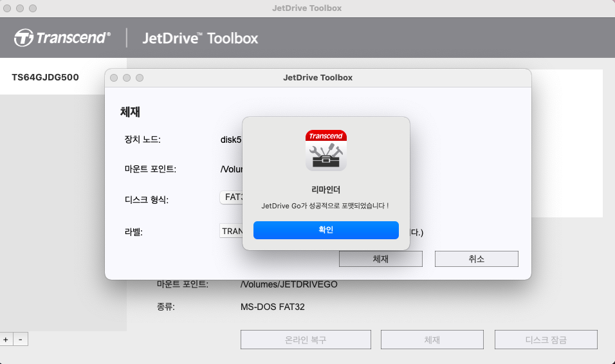Click the 체재 heading in the dialog
This screenshot has width=615, height=364.
(x=130, y=112)
